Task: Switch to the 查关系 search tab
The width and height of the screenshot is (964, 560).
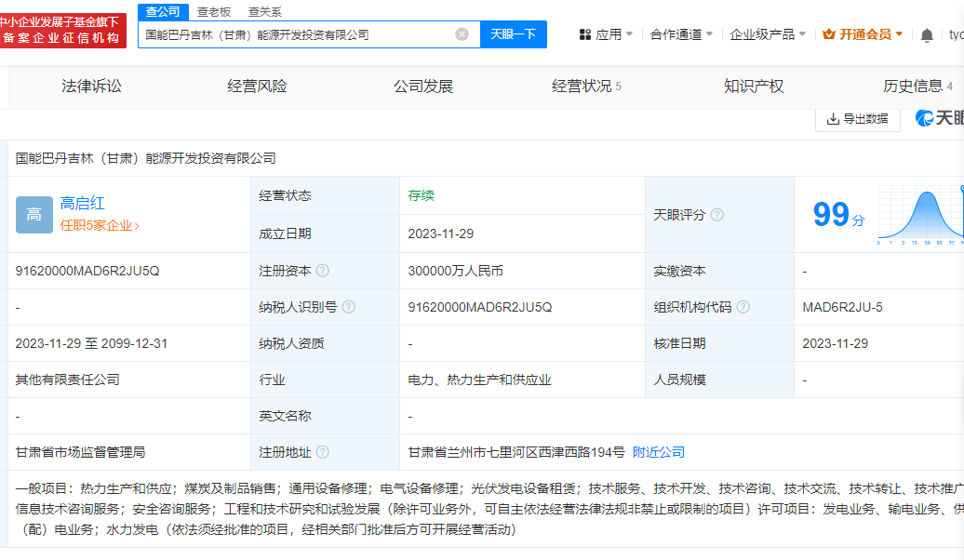Action: pyautogui.click(x=264, y=11)
